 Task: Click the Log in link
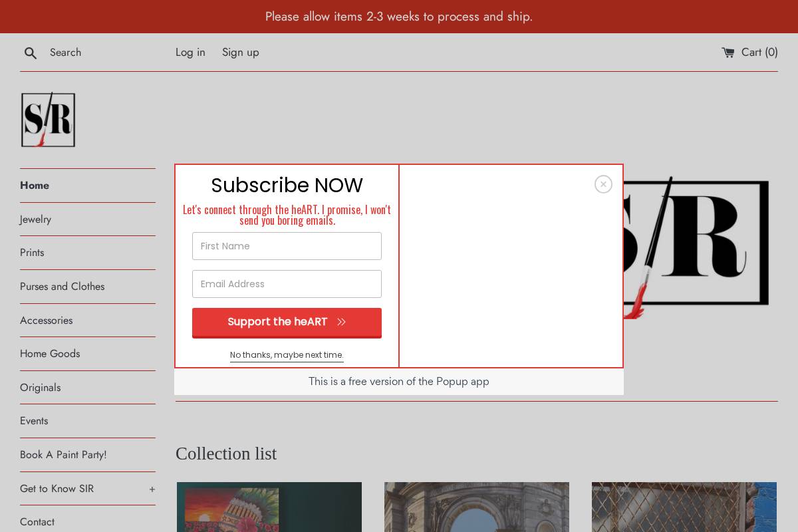tap(190, 53)
